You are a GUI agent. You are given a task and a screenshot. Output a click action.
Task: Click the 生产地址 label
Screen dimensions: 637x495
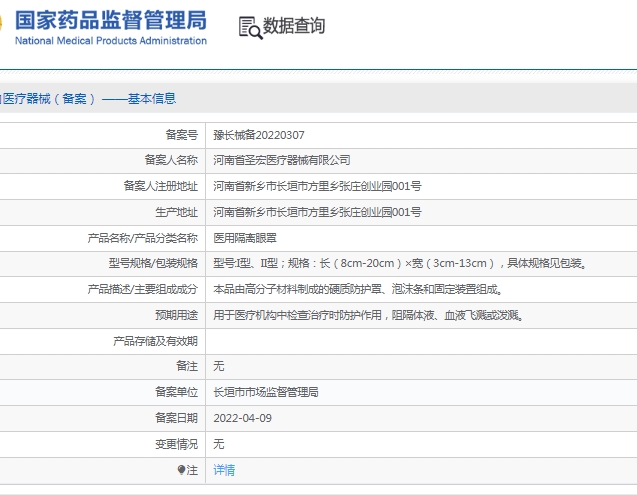[x=177, y=212]
